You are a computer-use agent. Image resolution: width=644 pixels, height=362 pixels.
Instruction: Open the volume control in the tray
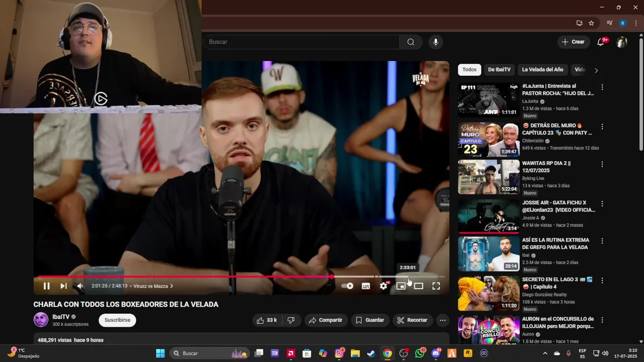point(605,353)
